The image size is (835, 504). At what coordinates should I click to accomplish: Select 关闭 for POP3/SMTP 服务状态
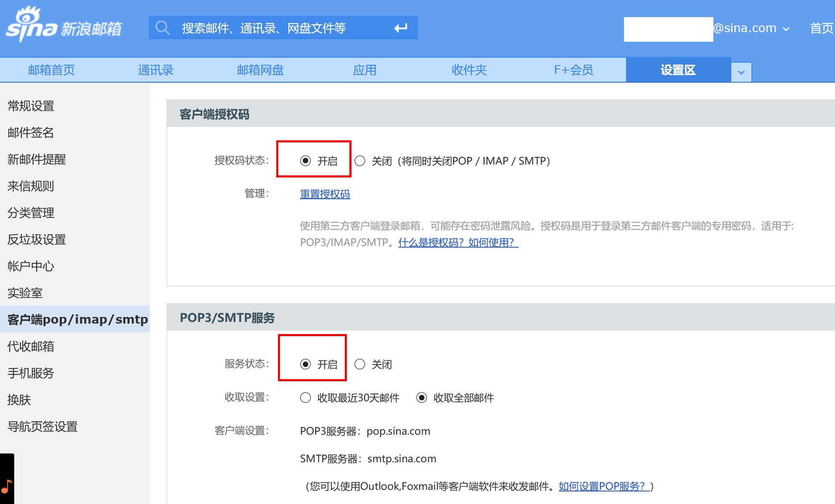tap(360, 364)
